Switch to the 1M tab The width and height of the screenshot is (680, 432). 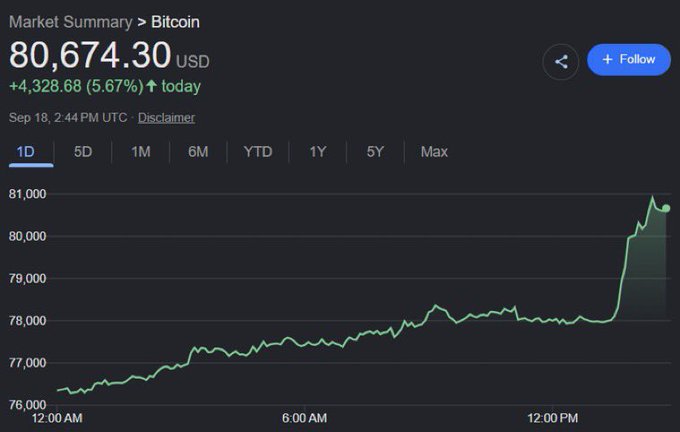[141, 152]
